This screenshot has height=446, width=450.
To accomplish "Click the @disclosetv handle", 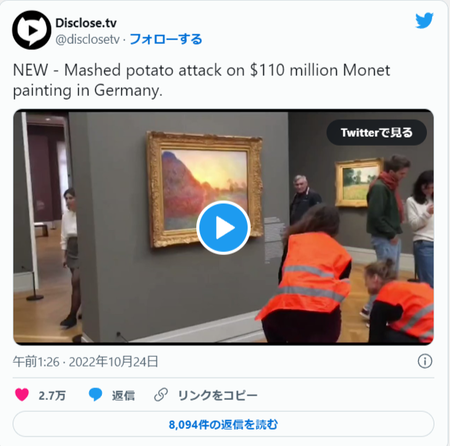I will 87,39.
